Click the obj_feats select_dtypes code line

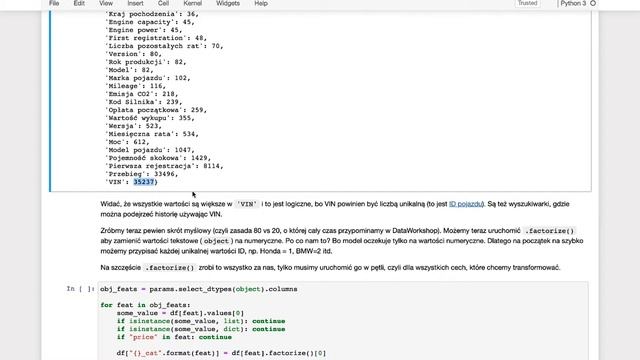click(x=199, y=289)
